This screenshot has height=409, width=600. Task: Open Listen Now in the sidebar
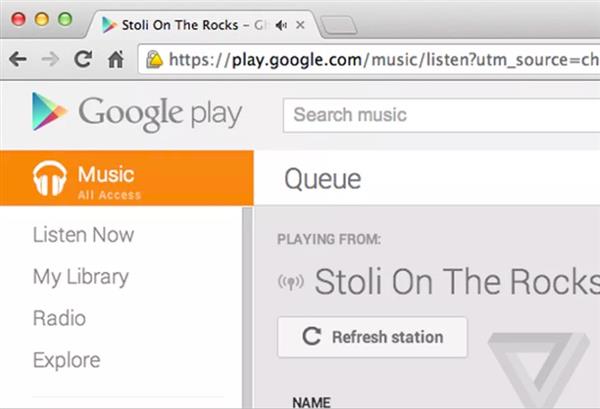pos(83,235)
